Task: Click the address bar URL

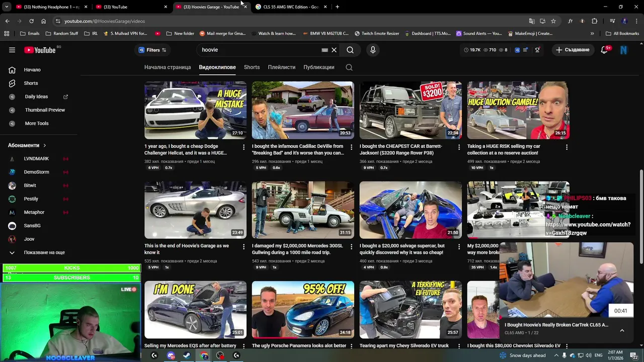Action: pos(105,21)
